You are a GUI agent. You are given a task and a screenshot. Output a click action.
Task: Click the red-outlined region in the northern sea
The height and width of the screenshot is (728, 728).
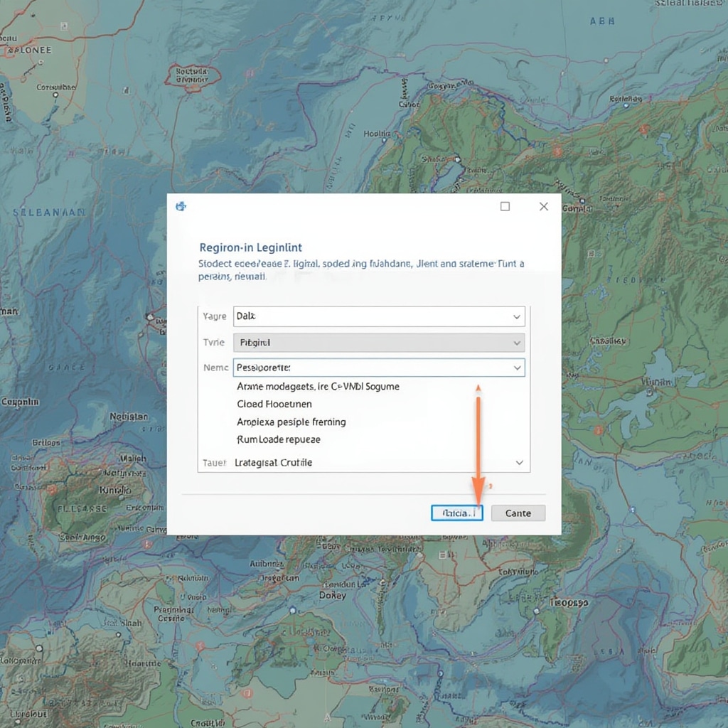(x=191, y=76)
